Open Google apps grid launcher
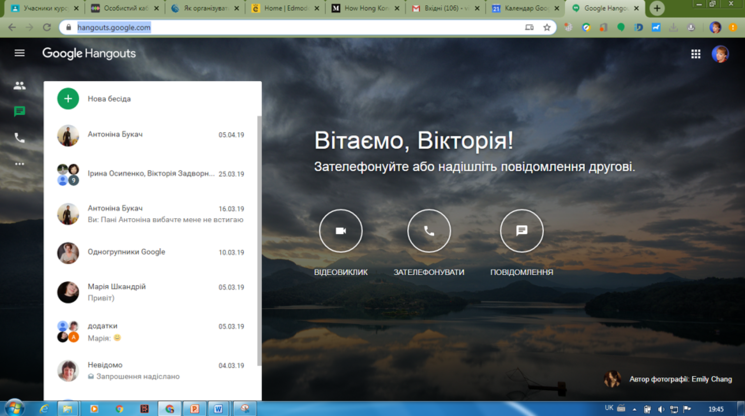The image size is (745, 416). [696, 54]
